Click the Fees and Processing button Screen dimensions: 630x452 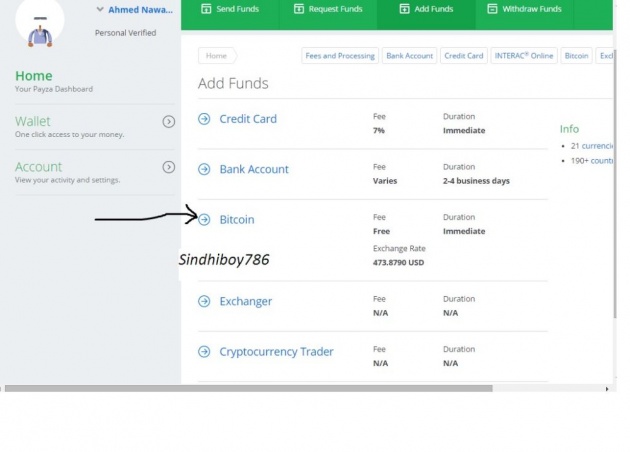[340, 56]
